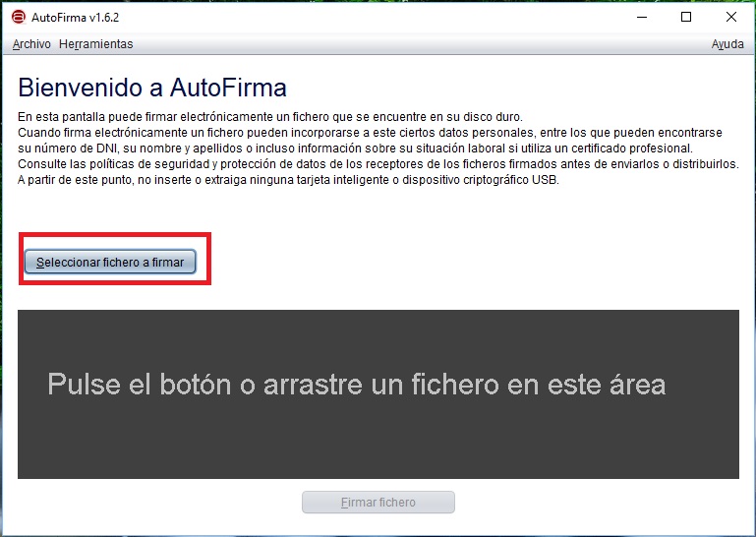Maximize the AutoFirma window
Screen dimensions: 756x537
tap(686, 18)
